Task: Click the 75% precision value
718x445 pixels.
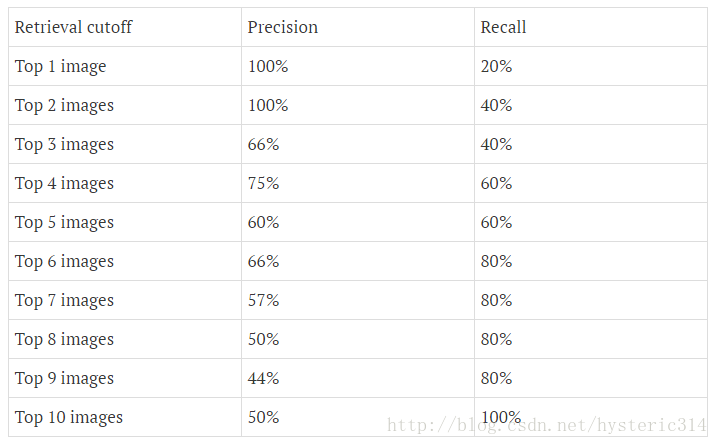Action: 263,183
